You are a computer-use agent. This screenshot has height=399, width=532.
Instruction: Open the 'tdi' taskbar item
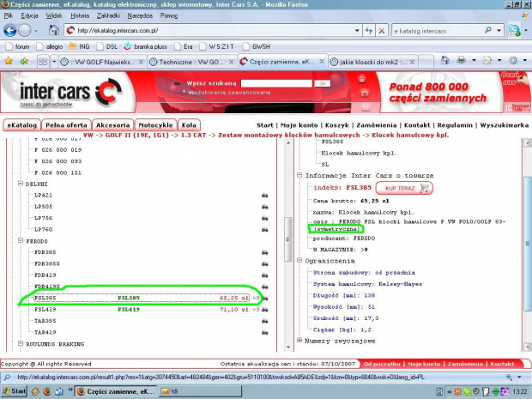(x=200, y=391)
